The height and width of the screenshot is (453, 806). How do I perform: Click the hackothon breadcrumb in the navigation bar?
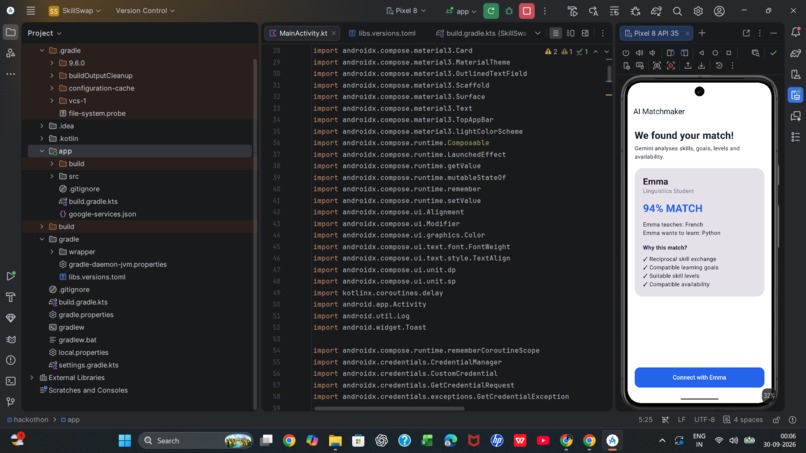point(27,420)
